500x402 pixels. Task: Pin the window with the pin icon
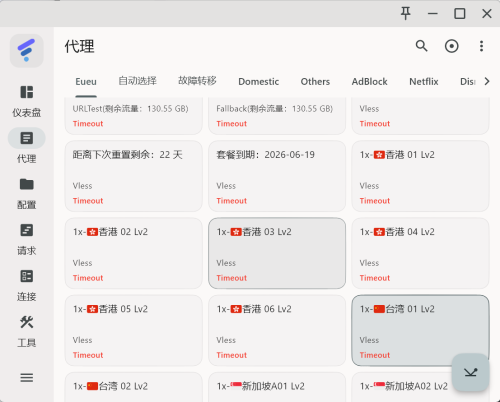(406, 14)
